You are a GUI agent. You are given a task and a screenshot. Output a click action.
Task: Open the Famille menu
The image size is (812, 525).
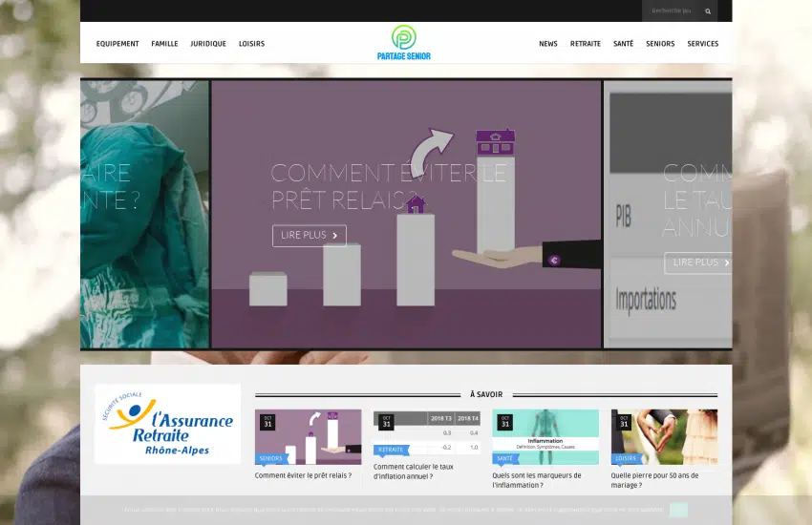click(x=164, y=44)
